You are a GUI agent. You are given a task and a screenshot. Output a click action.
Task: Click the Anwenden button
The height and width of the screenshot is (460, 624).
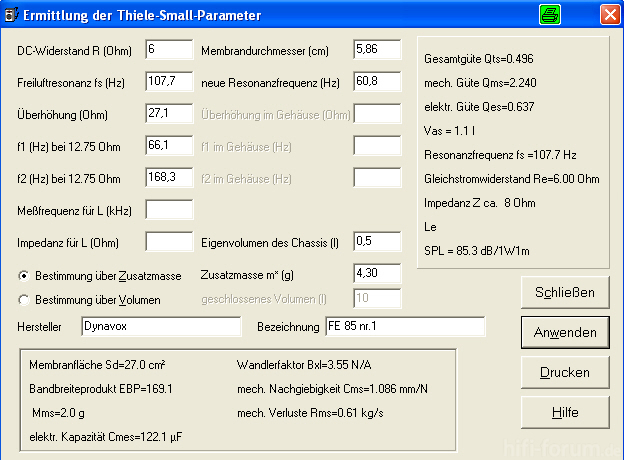click(x=565, y=332)
